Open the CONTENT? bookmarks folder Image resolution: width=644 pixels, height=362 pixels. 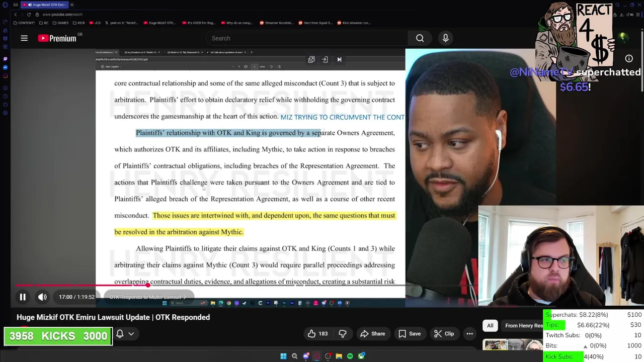(x=25, y=23)
